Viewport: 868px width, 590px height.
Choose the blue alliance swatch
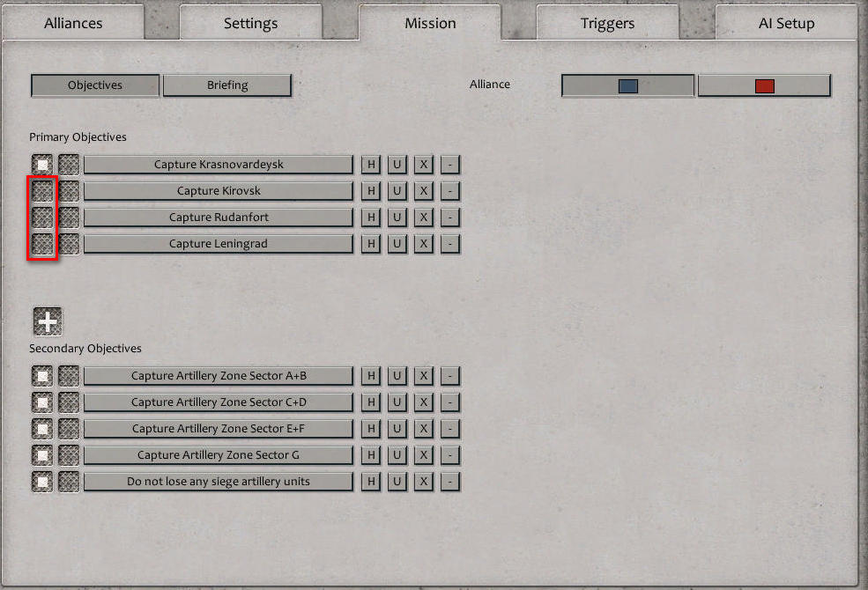coord(627,85)
